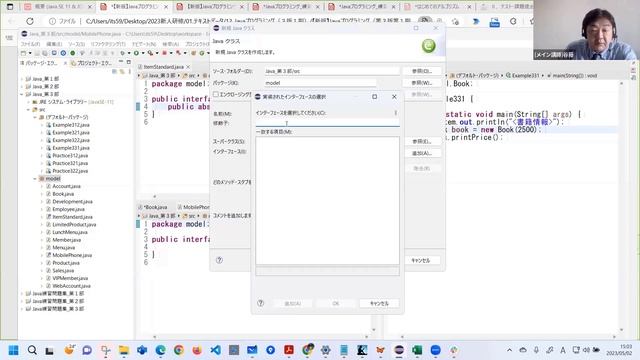The image size is (640, 360).
Task: Toggle the enclosing type checkbox
Action: click(x=216, y=94)
